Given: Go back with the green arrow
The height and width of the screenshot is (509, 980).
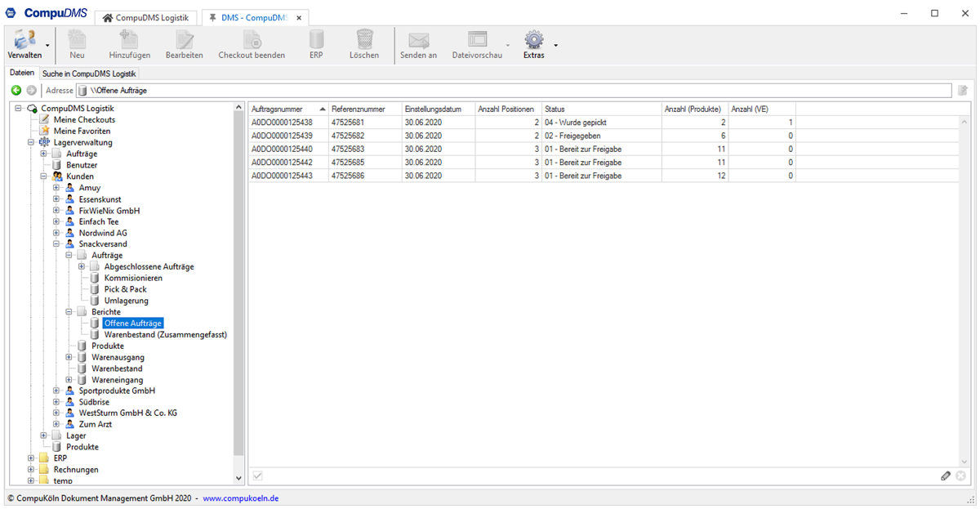Looking at the screenshot, I should tap(16, 91).
